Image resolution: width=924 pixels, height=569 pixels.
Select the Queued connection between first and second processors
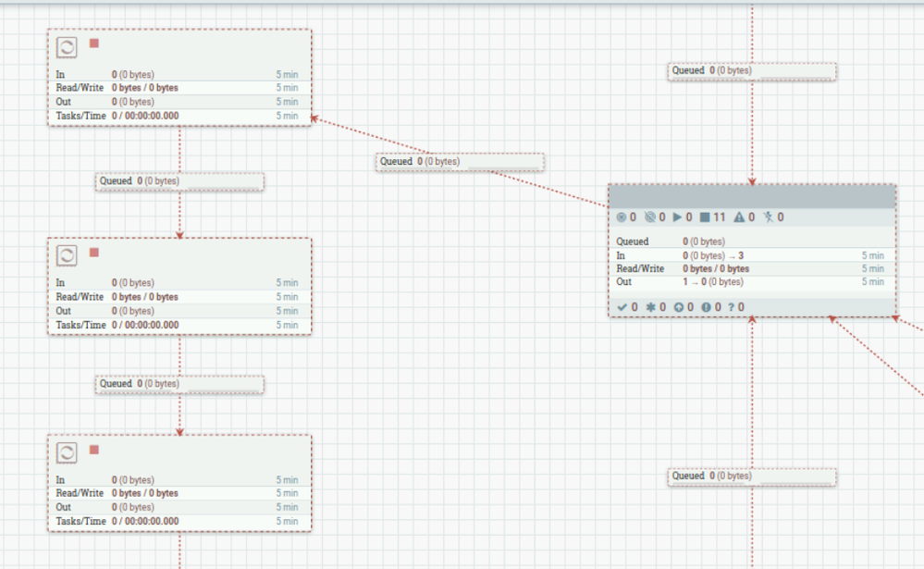179,181
